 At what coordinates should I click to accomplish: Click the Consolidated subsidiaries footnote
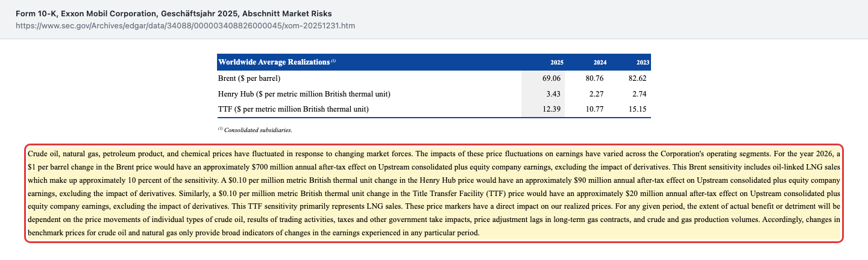tap(255, 129)
